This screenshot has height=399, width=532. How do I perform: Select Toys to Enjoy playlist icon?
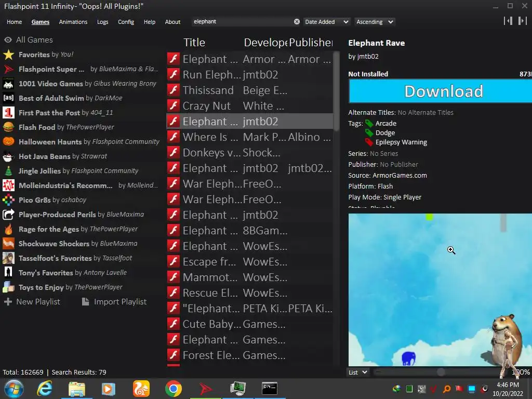[8, 287]
